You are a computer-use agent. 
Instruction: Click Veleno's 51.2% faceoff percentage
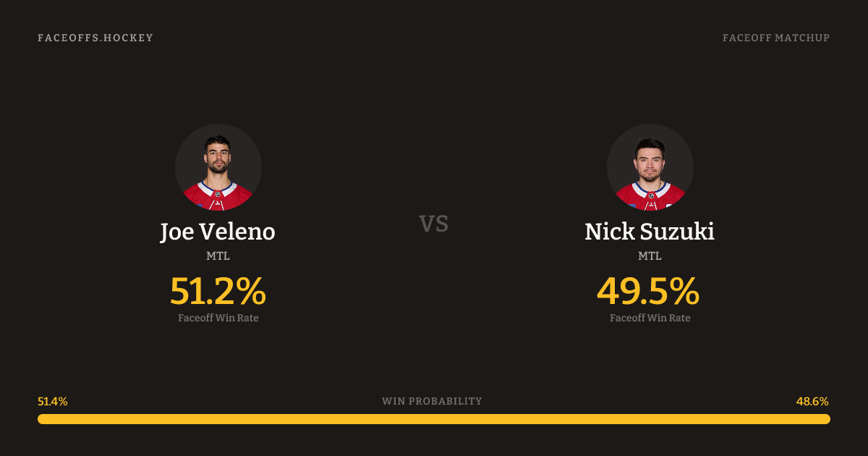[218, 292]
